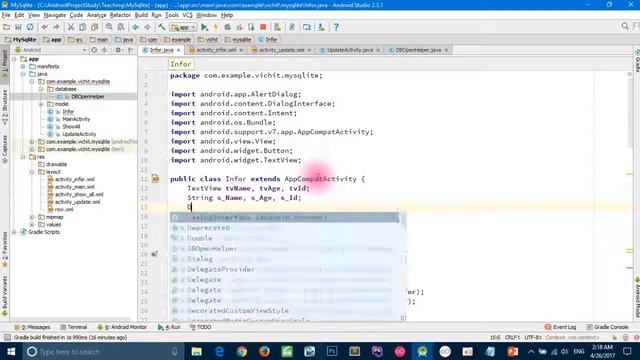Open the AVD Manager toolbar icon
The width and height of the screenshot is (640, 360).
click(307, 27)
